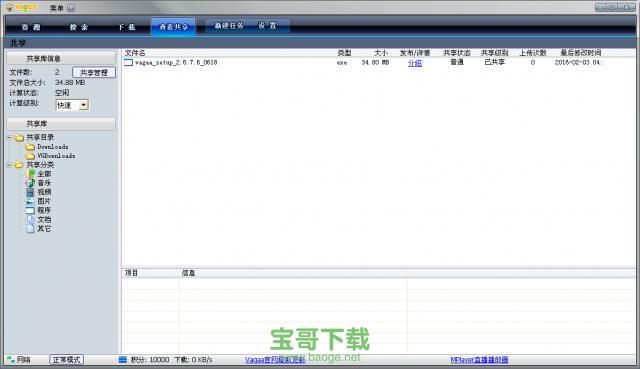640x369 pixels.
Task: Sort by 最后修改时间 column header
Action: pos(580,53)
